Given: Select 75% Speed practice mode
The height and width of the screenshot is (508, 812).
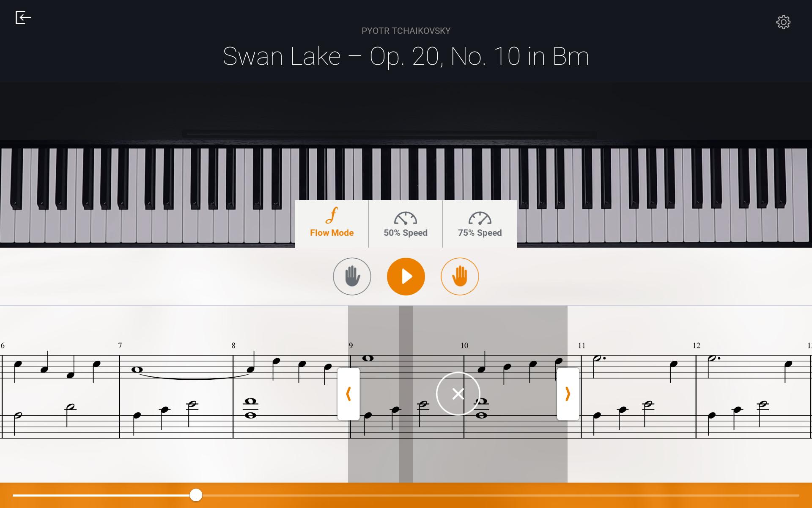Looking at the screenshot, I should tap(479, 224).
